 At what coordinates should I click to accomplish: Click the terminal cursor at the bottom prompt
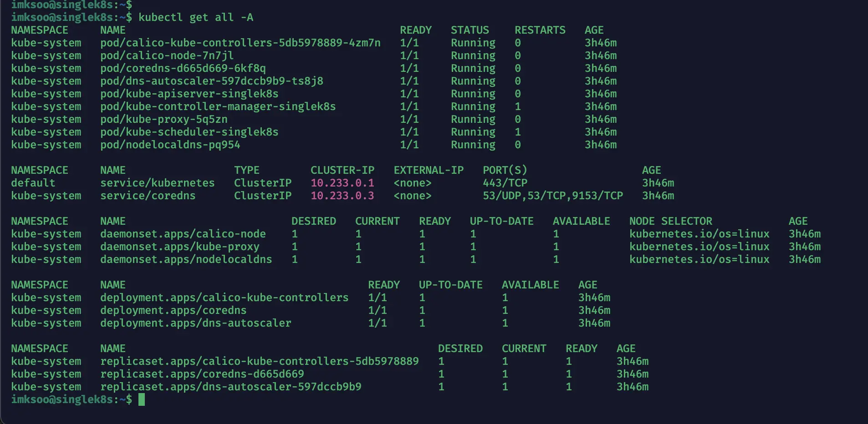click(x=142, y=399)
